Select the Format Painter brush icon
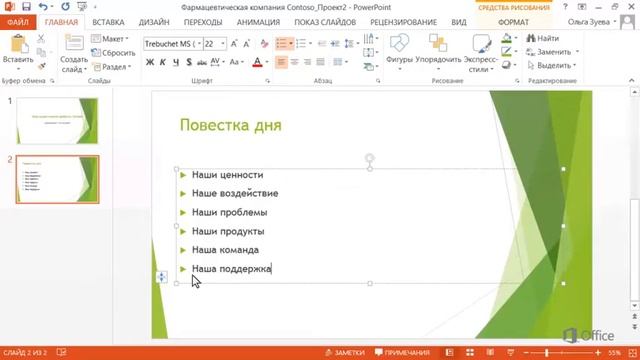This screenshot has width=640, height=360. pos(41,66)
